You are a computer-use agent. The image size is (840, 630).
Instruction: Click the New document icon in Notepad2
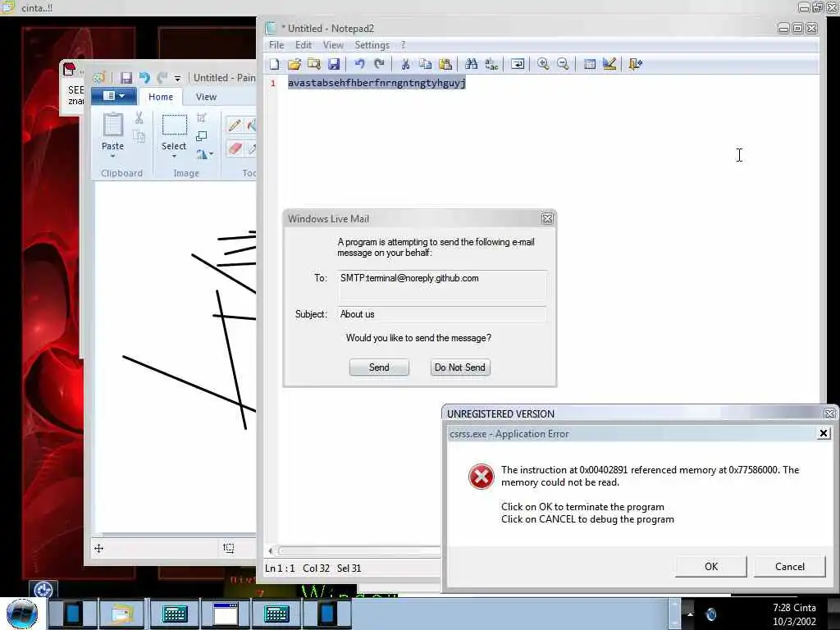(x=274, y=64)
